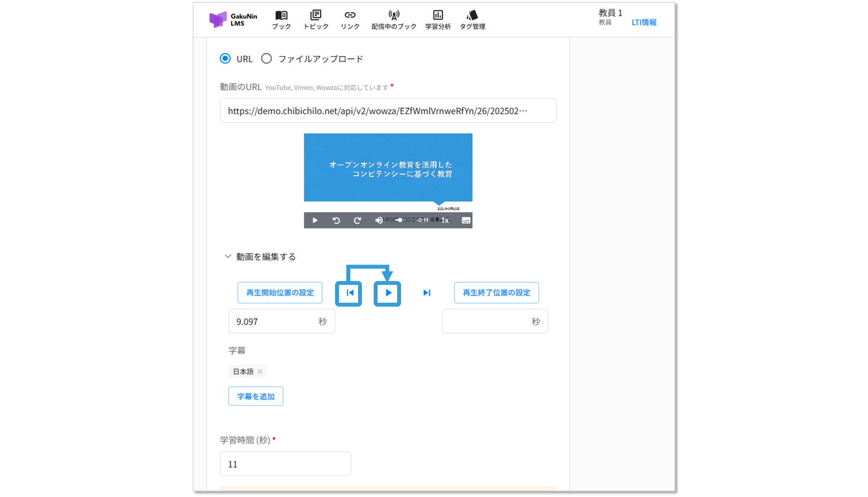Click the 学習時間 (秒) input field
The height and width of the screenshot is (497, 868).
coord(285,464)
